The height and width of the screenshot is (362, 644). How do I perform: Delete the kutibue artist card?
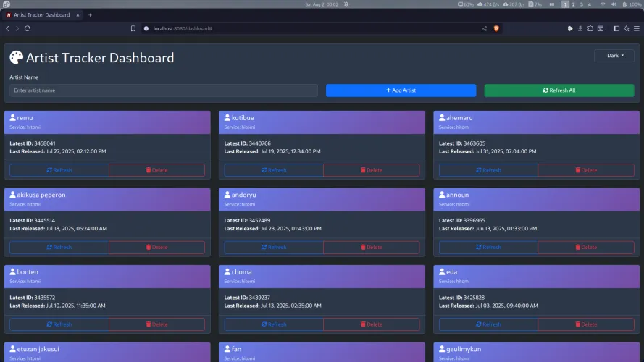click(372, 170)
